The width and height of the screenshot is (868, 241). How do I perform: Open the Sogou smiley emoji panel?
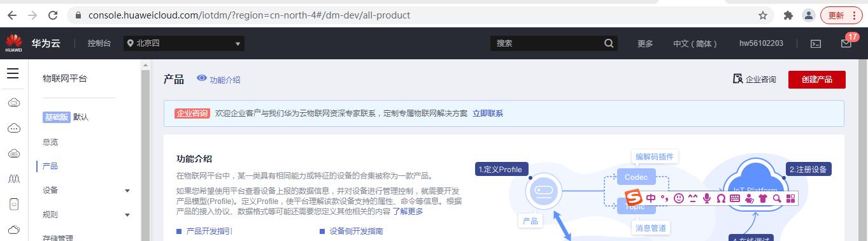pyautogui.click(x=679, y=198)
